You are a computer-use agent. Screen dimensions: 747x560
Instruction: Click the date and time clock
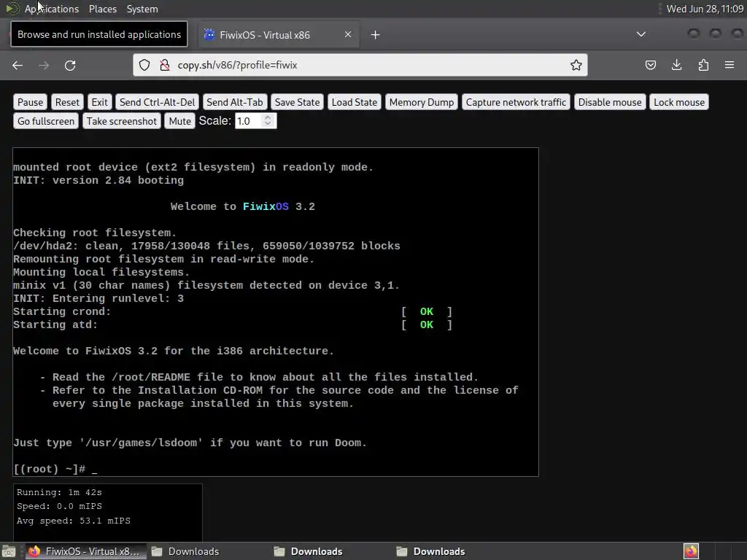pyautogui.click(x=705, y=9)
